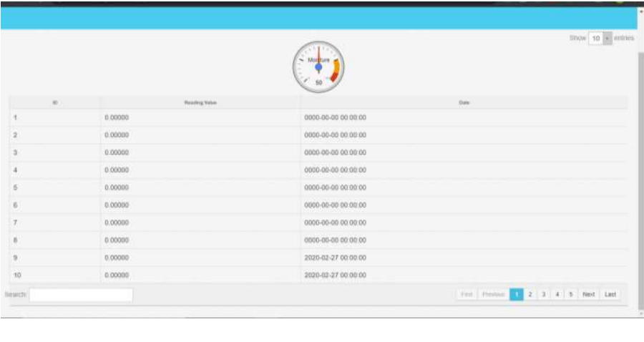Screen dimensions: 644x342
Task: Switch to page 4 of entries
Action: click(x=557, y=294)
